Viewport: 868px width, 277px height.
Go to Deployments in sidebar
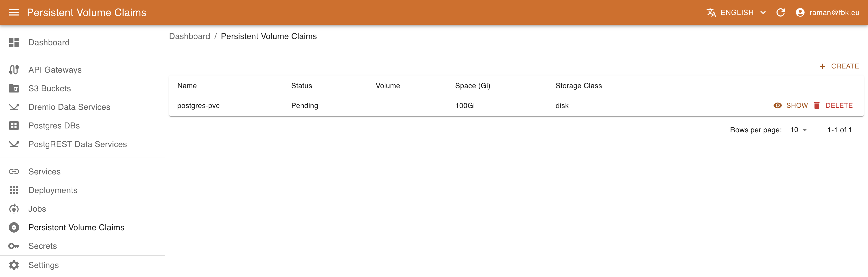click(52, 190)
